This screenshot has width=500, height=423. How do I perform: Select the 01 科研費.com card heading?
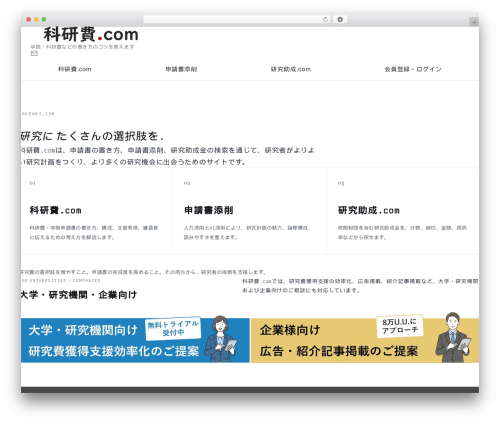click(56, 210)
